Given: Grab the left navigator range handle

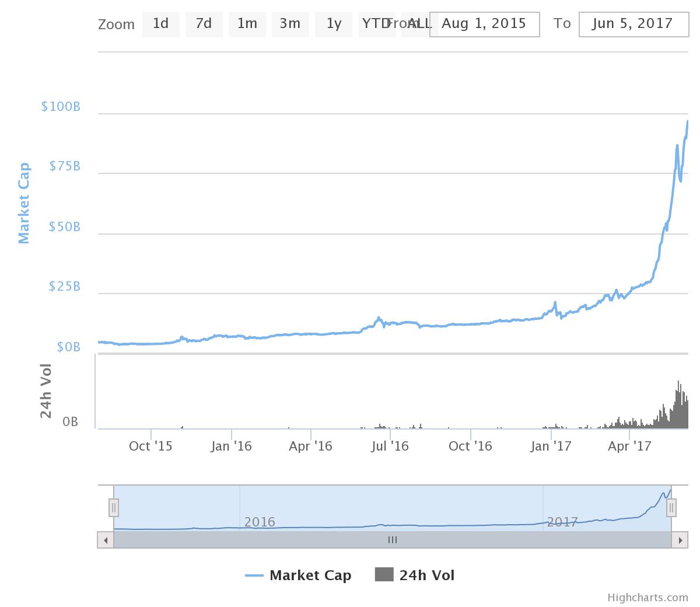Looking at the screenshot, I should coord(114,508).
